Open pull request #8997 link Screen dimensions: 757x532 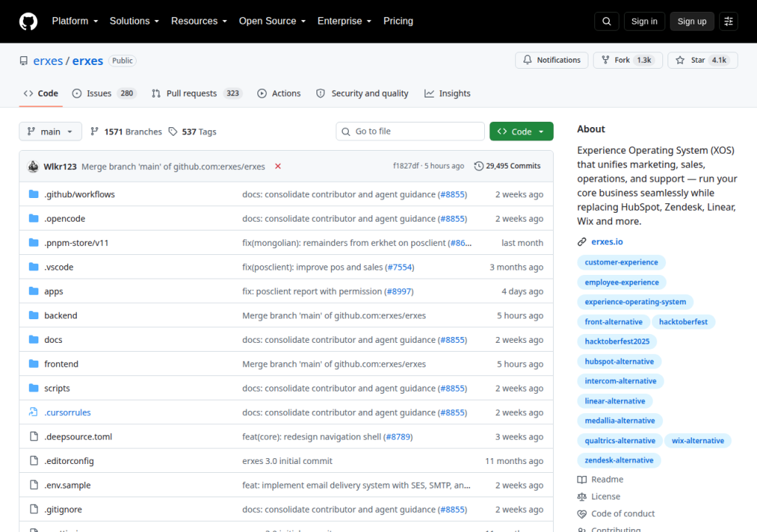pyautogui.click(x=398, y=291)
